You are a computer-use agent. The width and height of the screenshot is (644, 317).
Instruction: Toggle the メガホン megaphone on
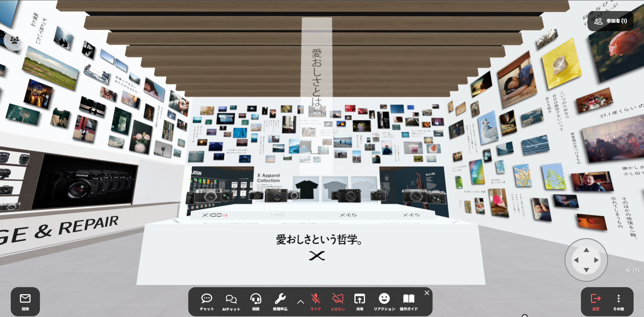pyautogui.click(x=338, y=302)
